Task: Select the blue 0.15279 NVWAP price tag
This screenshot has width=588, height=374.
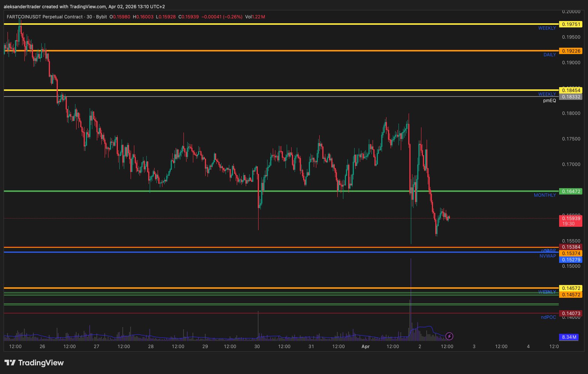Action: tap(570, 260)
